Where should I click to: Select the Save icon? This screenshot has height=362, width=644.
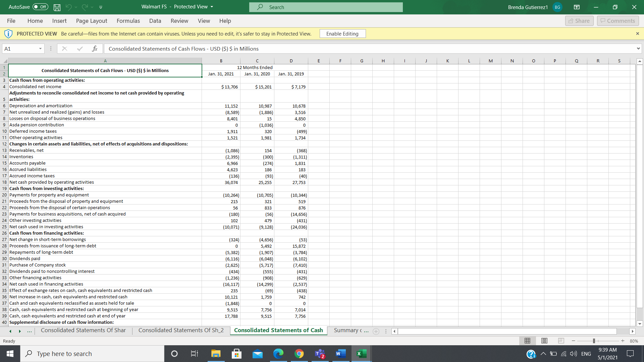pos(57,7)
